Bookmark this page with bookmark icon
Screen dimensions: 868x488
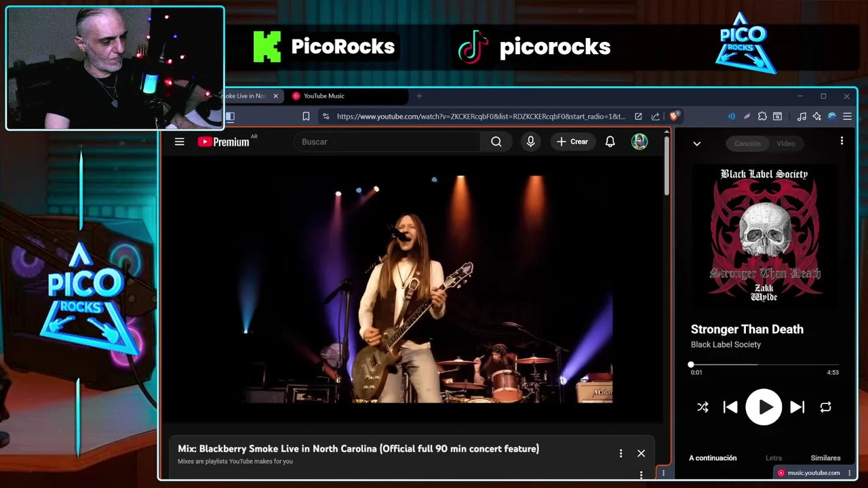(x=306, y=117)
